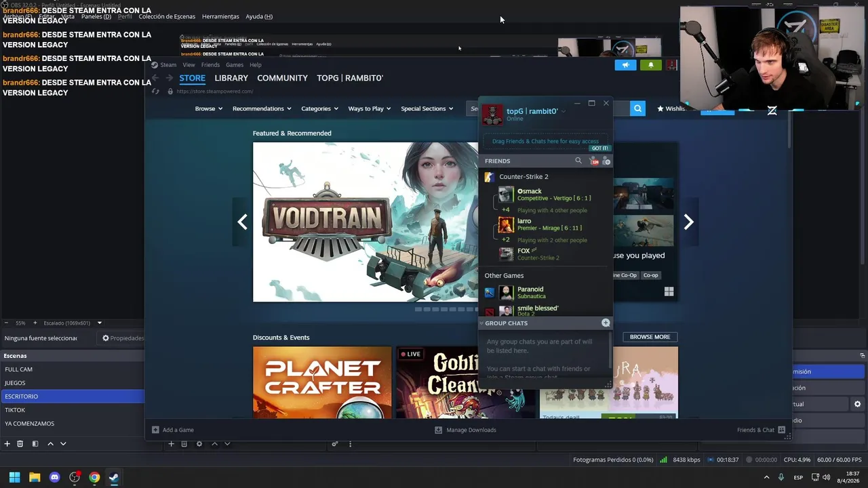
Task: Expand the Browse store dropdown
Action: 208,108
